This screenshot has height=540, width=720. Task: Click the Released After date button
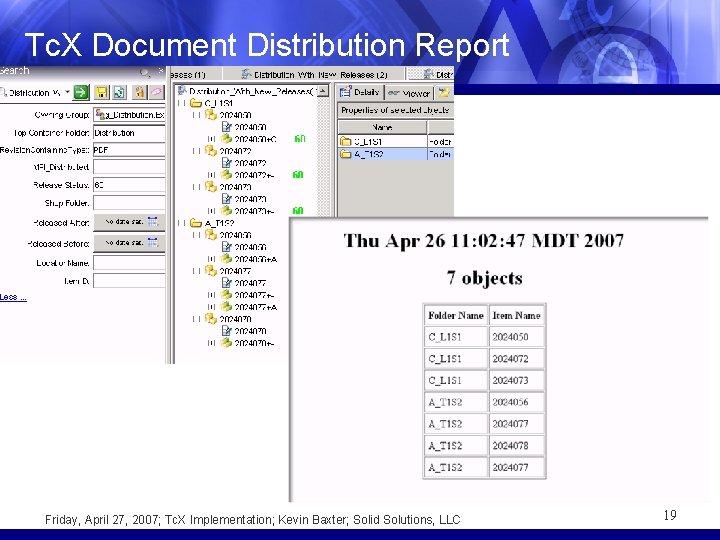[129, 222]
